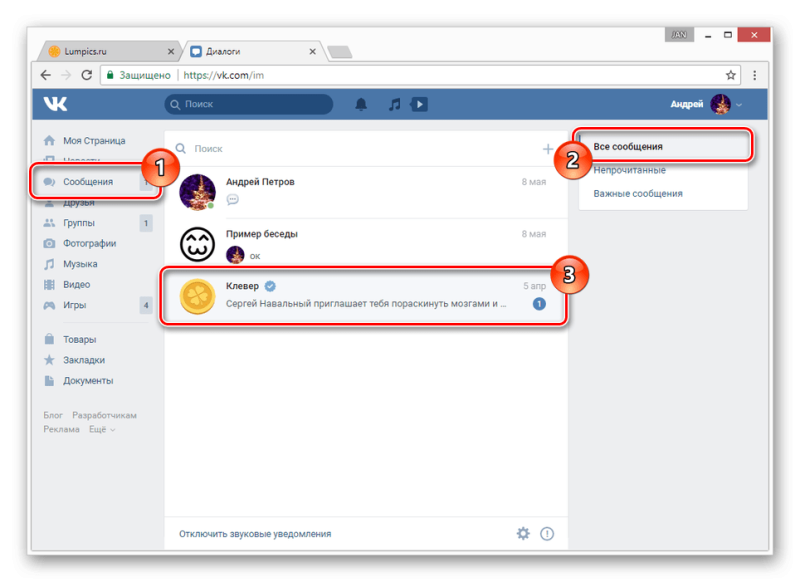Open Музыка in the sidebar
The height and width of the screenshot is (582, 800).
tap(80, 264)
